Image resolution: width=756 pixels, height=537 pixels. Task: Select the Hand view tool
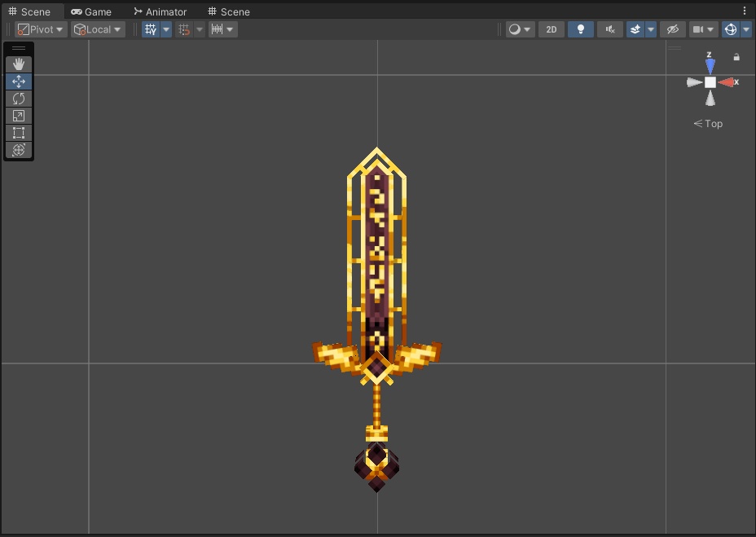click(19, 64)
